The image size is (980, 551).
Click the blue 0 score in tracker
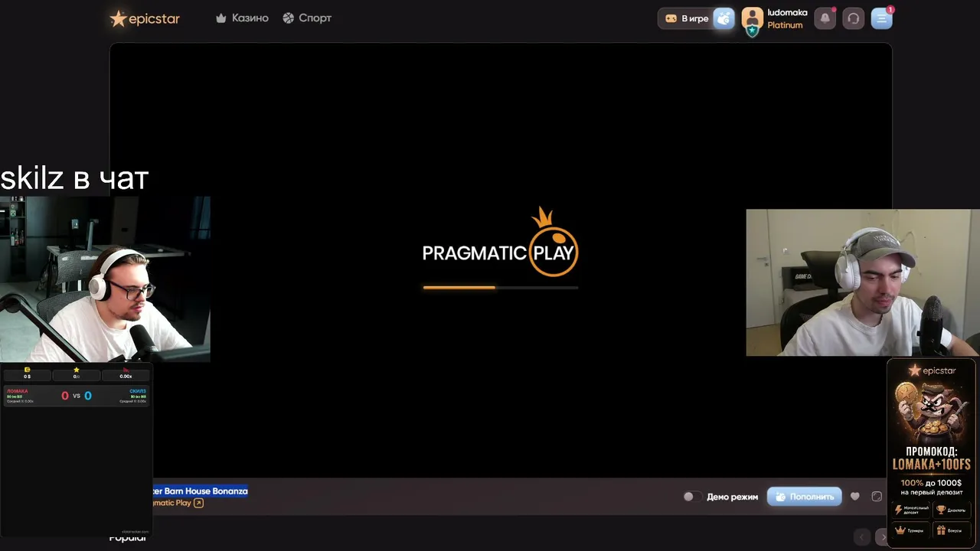pyautogui.click(x=88, y=396)
